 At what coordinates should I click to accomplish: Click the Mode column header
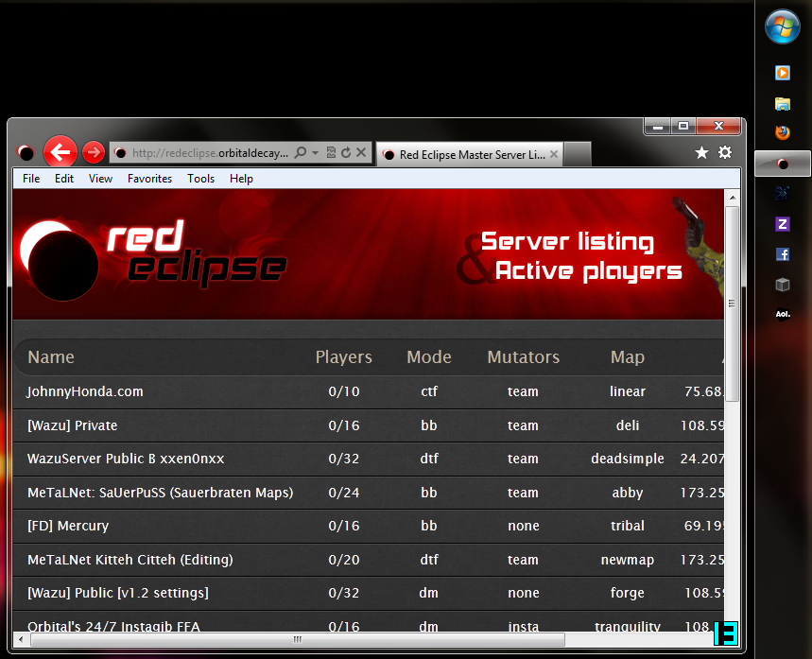point(429,357)
